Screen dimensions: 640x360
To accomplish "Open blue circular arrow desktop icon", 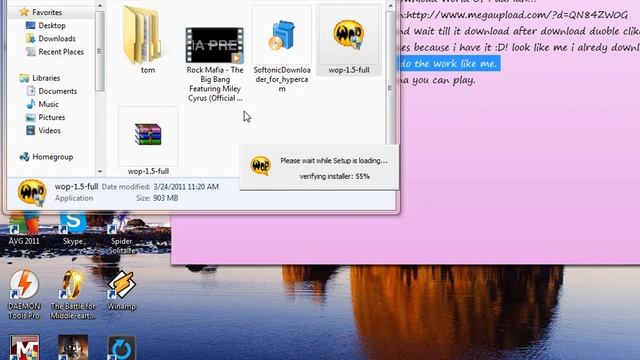I will tap(121, 348).
